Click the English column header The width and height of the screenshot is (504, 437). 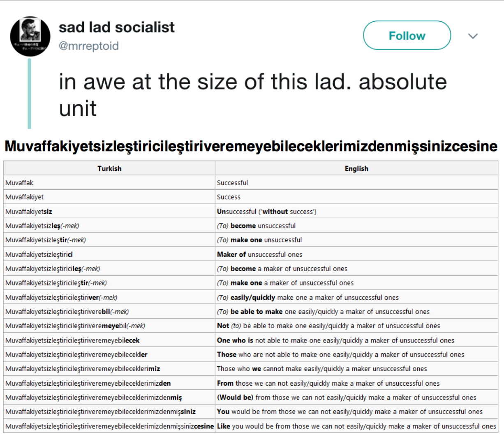click(x=356, y=168)
